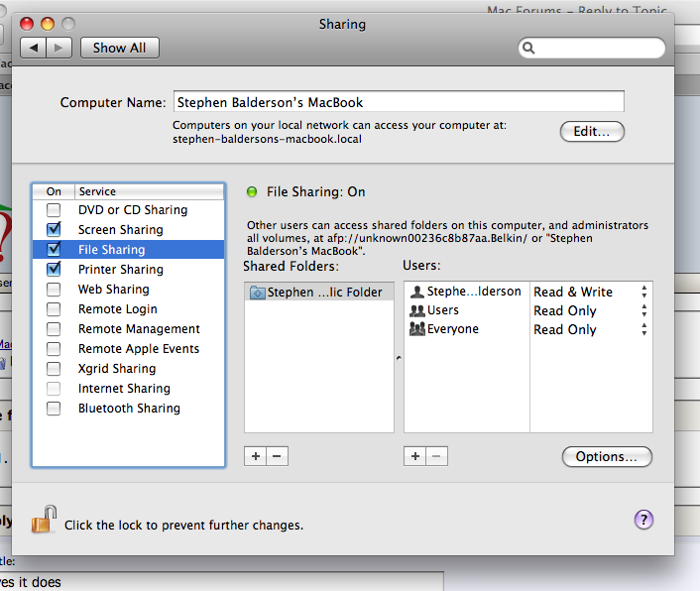Open Read Only permission popup for Users

coord(591,310)
